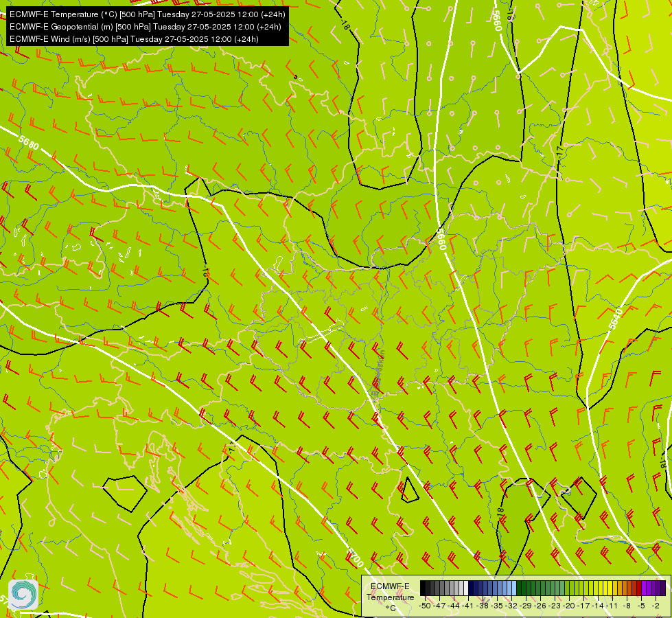Pick the black swatch at legend start
Viewport: 672px width, 618px height.
(x=423, y=588)
